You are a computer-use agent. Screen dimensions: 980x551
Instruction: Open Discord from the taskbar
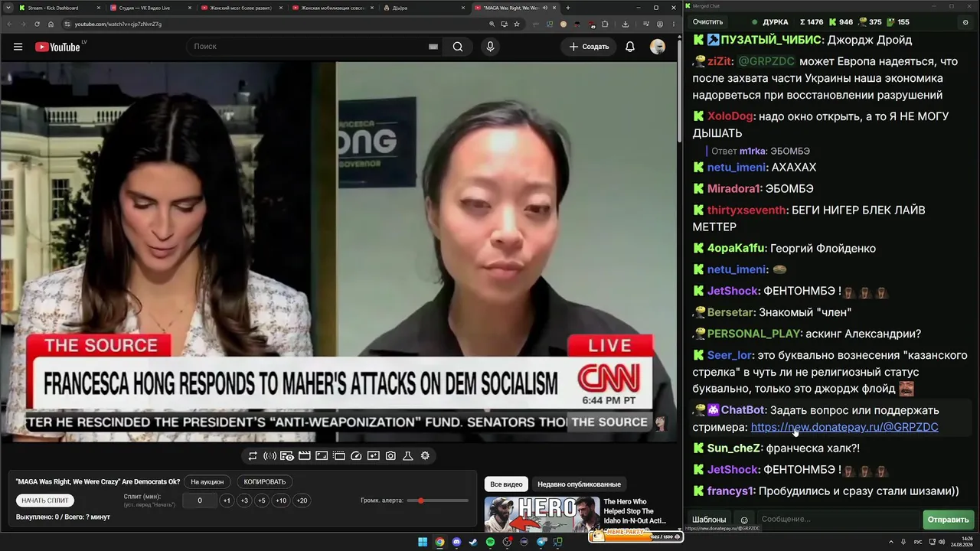click(x=456, y=542)
